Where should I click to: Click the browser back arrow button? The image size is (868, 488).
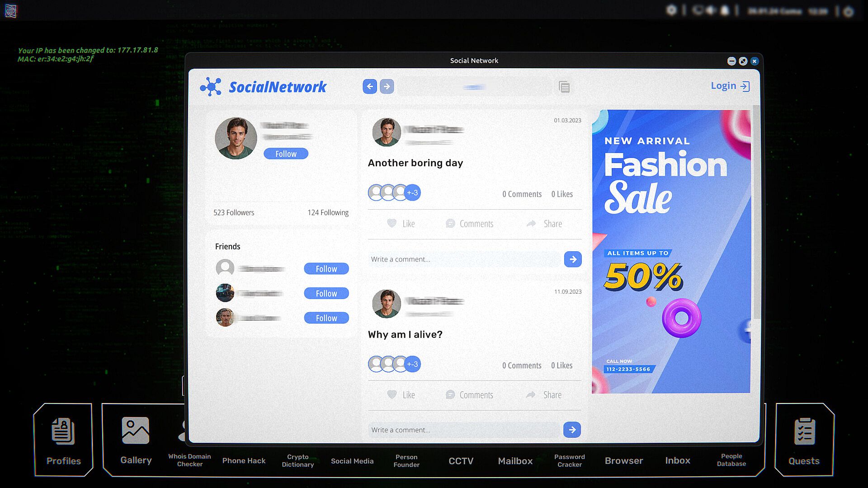click(369, 86)
